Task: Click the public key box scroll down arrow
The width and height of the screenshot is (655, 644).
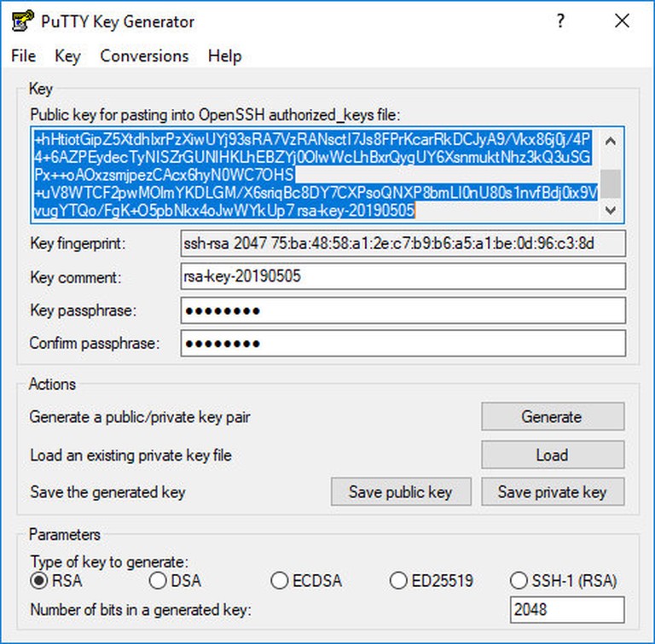Action: click(x=611, y=210)
